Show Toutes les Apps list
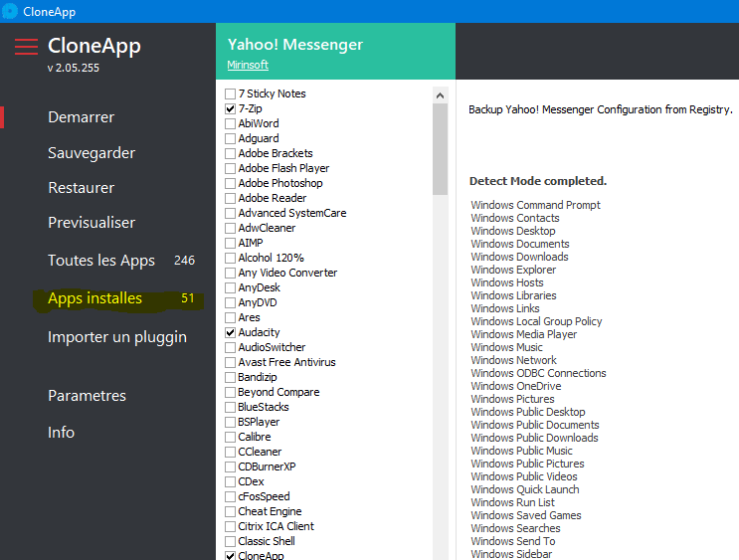The width and height of the screenshot is (739, 560). pos(101,261)
